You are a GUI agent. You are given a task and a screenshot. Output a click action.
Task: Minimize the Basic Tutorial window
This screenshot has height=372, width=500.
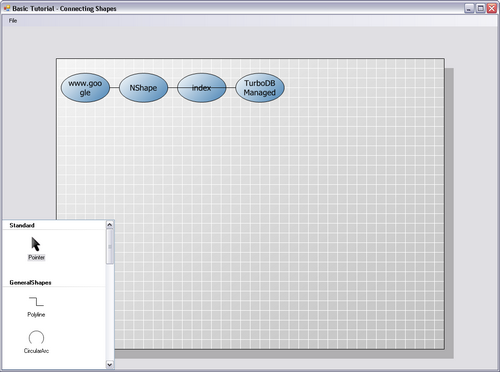469,9
